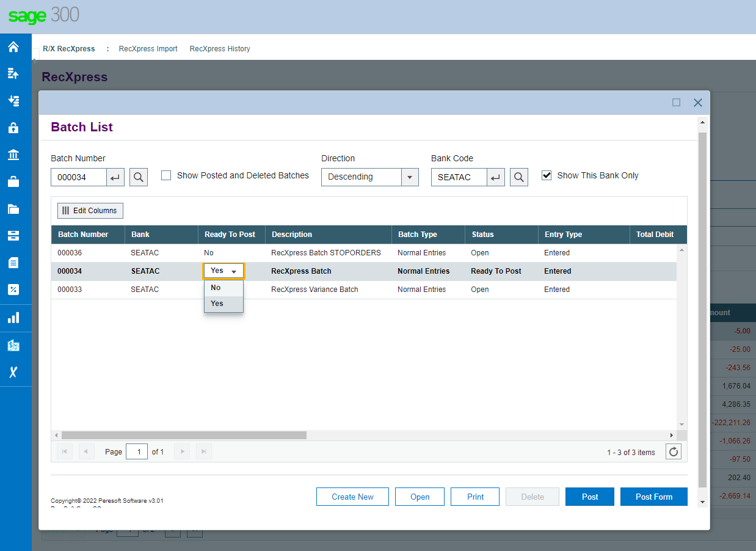756x551 pixels.
Task: Search bank codes with magnifier icon
Action: [x=519, y=177]
